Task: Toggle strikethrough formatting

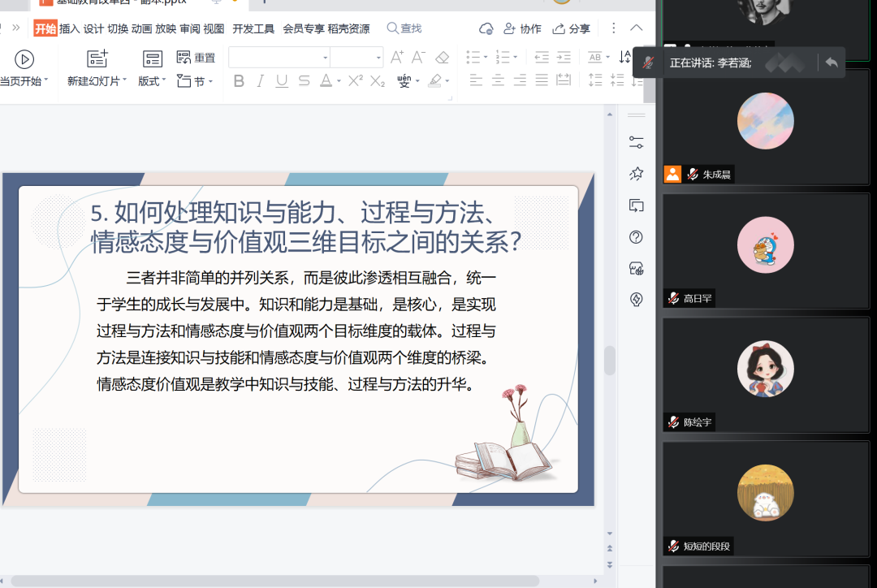Action: pyautogui.click(x=304, y=81)
